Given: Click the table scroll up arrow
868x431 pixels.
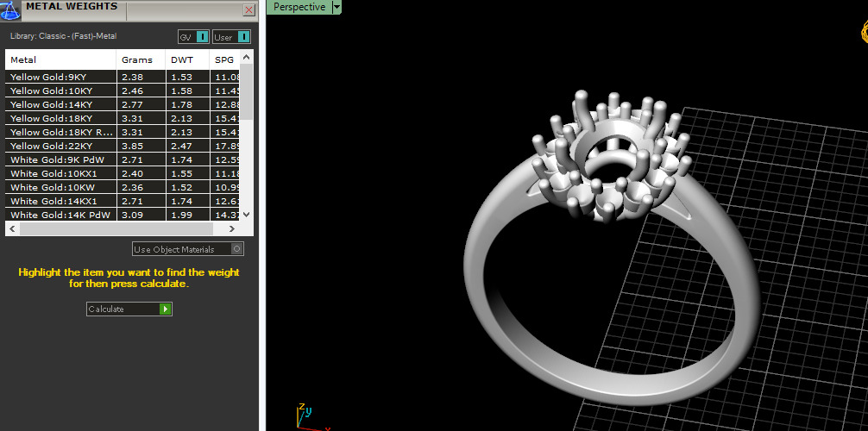Looking at the screenshot, I should pos(247,56).
